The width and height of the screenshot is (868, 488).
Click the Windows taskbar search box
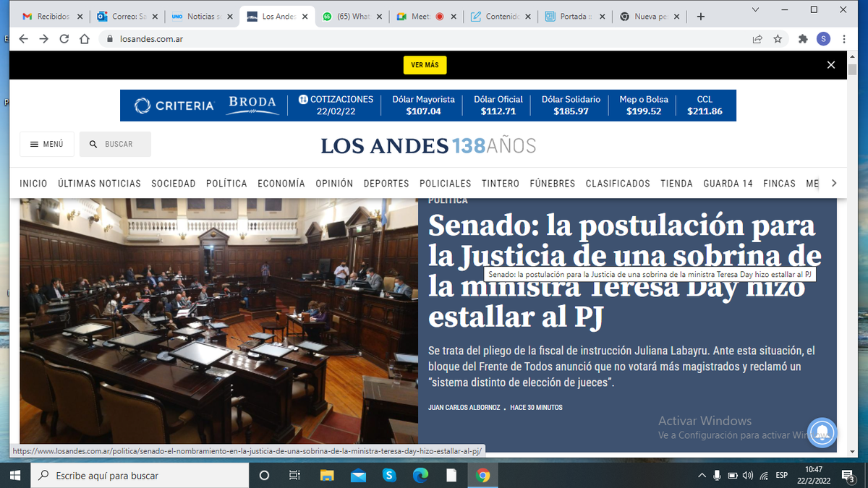click(140, 475)
